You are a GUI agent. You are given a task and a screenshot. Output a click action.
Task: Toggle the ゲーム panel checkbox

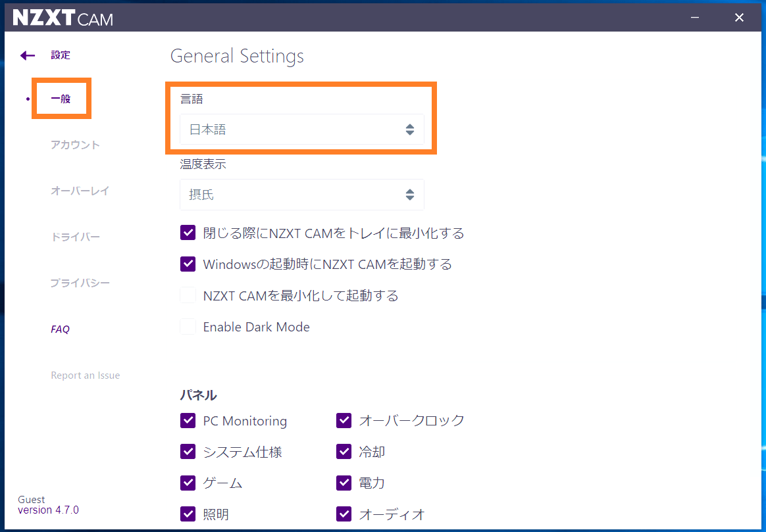point(188,483)
